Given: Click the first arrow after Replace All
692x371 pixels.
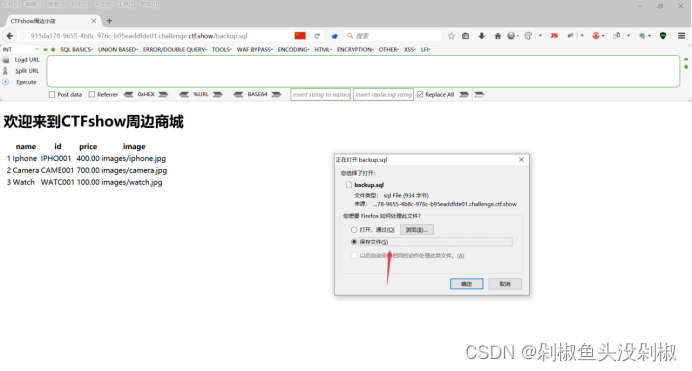Looking at the screenshot, I should (x=464, y=94).
